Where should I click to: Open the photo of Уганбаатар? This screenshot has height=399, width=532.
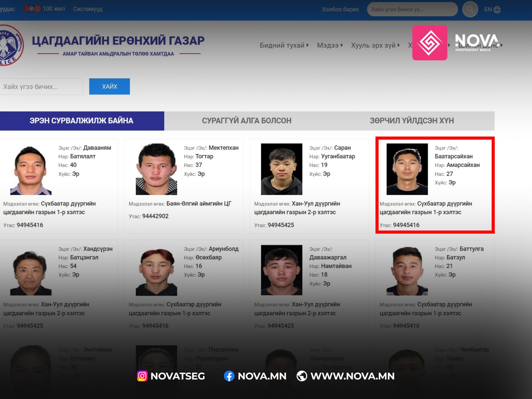click(x=282, y=169)
